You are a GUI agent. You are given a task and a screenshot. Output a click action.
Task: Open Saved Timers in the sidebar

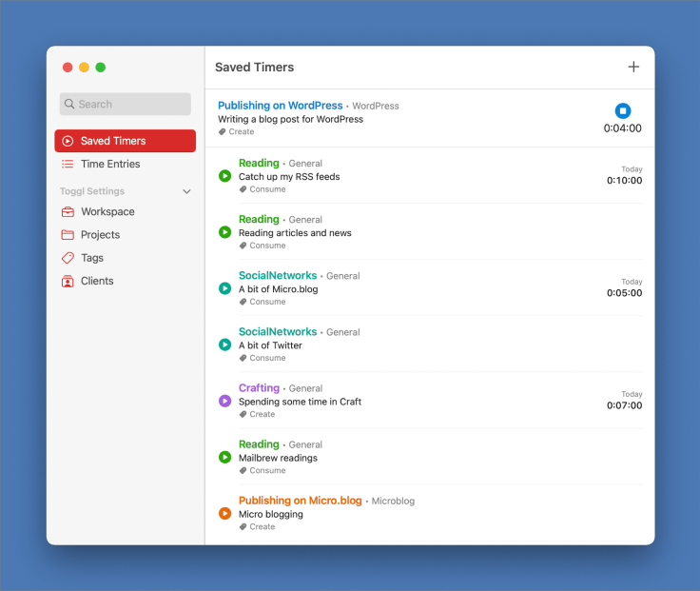(x=125, y=141)
